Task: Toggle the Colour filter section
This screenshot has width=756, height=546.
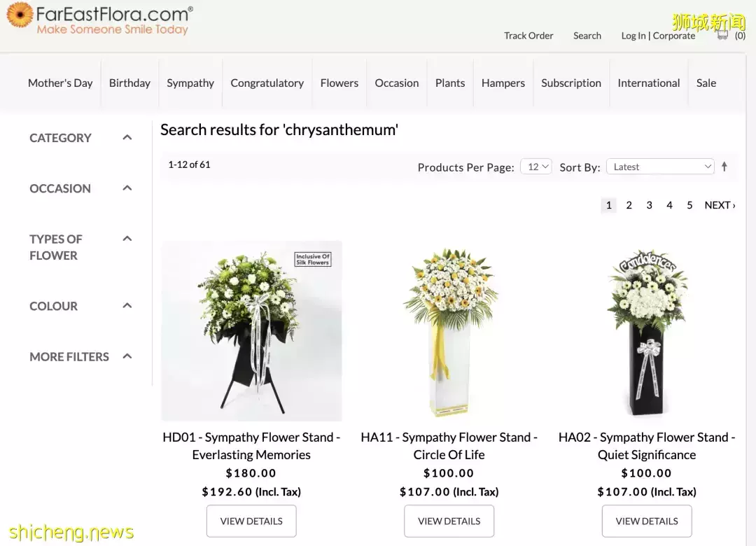Action: pos(127,306)
